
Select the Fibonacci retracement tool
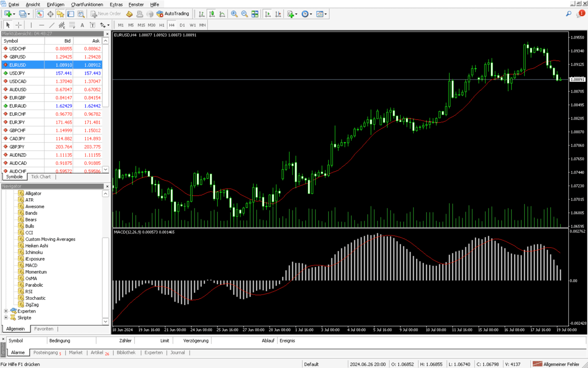pyautogui.click(x=72, y=25)
